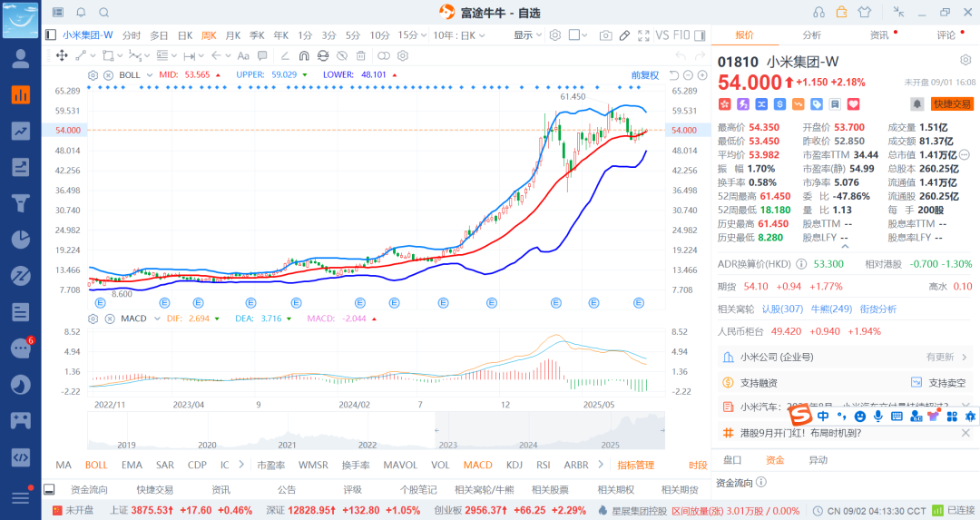980x520 pixels.
Task: Select the Aa text annotation tool
Action: 243,55
